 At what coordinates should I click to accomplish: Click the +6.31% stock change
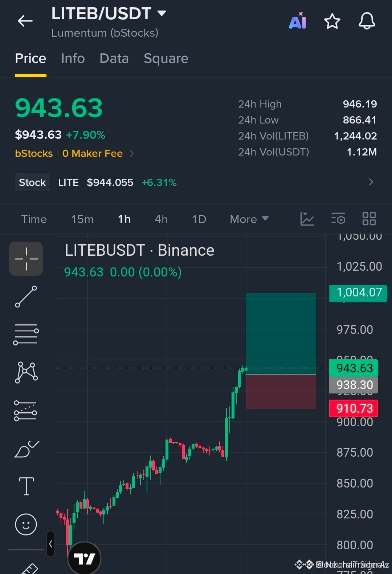pos(159,182)
